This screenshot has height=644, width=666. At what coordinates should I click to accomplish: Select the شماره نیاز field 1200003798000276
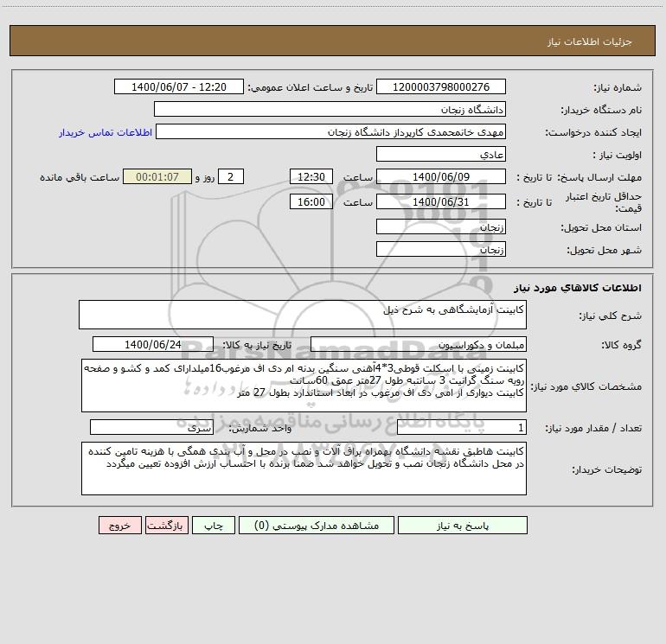click(x=441, y=86)
